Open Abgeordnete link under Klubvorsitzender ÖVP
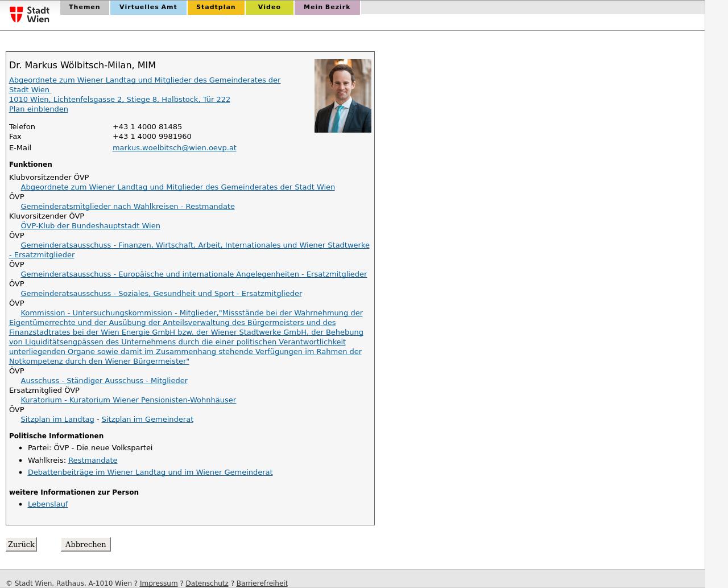The height and width of the screenshot is (588, 728). pos(177,187)
